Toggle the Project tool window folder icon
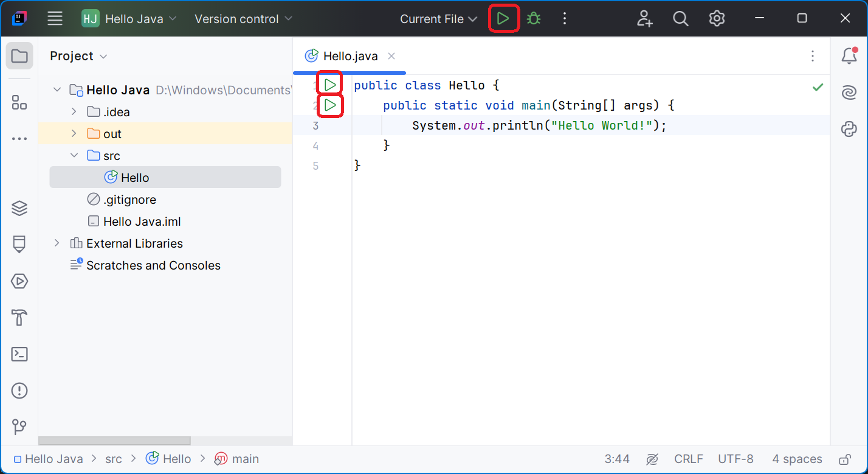Screen dimensions: 868x474 point(19,56)
